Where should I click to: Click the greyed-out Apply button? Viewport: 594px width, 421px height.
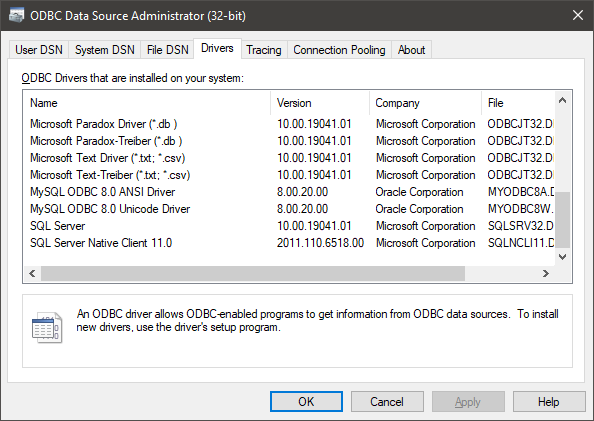tap(468, 401)
